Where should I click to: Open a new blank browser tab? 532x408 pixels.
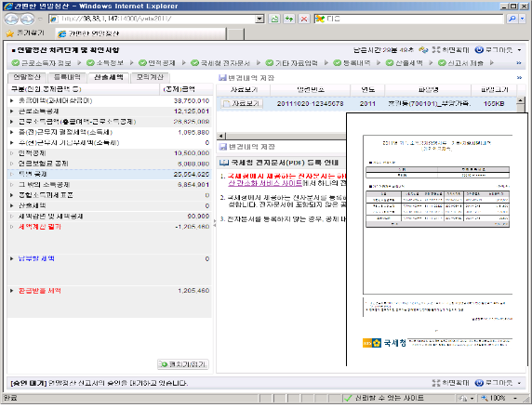235,34
